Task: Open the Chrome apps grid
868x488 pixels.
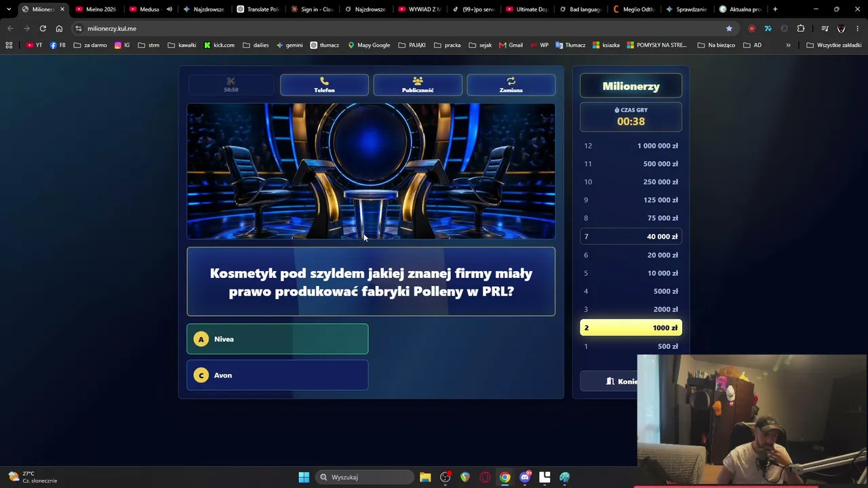Action: [x=9, y=45]
